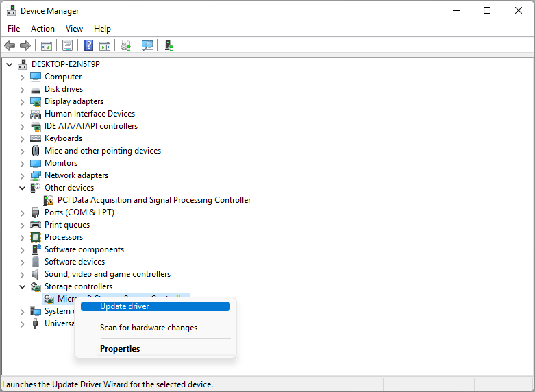Click the Keyboards category icon
Viewport: 535px width, 392px height.
[x=36, y=138]
